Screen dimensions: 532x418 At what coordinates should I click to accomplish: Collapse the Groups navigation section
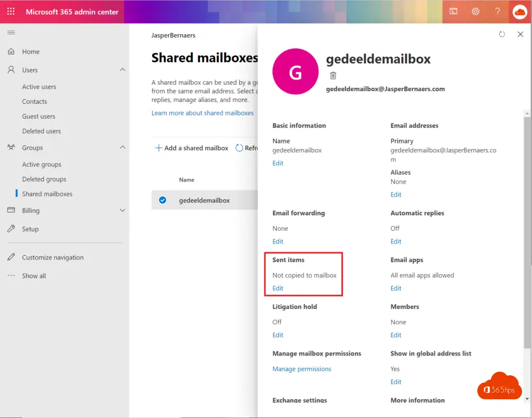tap(123, 148)
